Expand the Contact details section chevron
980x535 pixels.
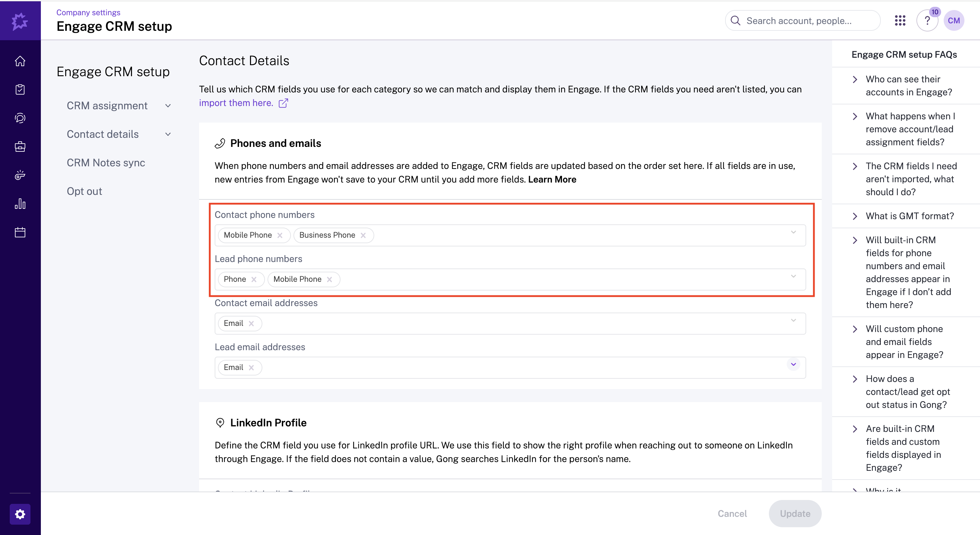pyautogui.click(x=168, y=134)
